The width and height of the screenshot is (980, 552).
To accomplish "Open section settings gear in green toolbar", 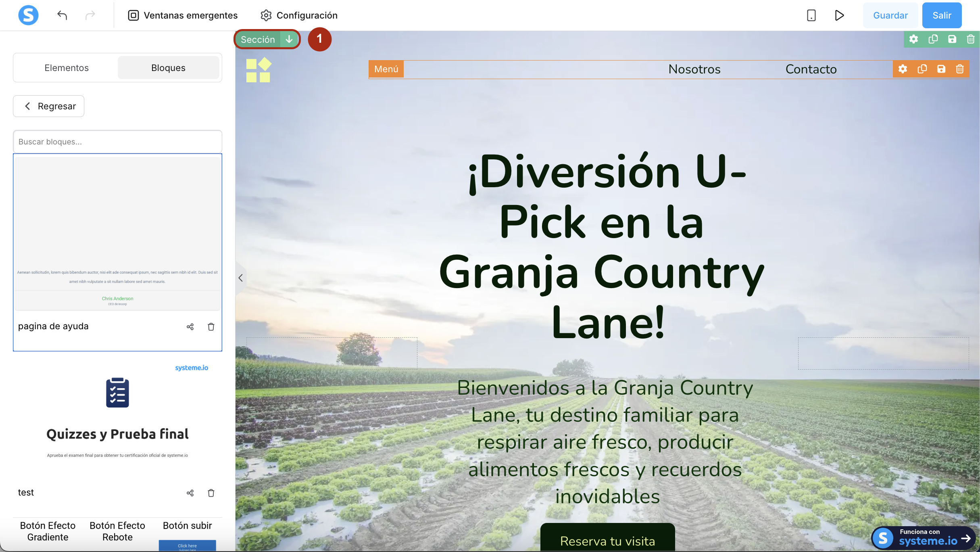I will click(x=913, y=39).
